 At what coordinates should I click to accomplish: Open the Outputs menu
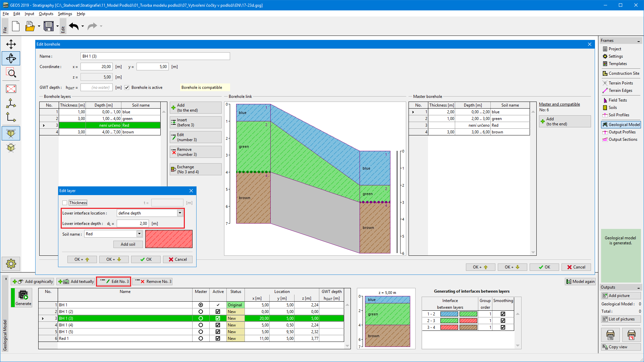click(x=46, y=14)
